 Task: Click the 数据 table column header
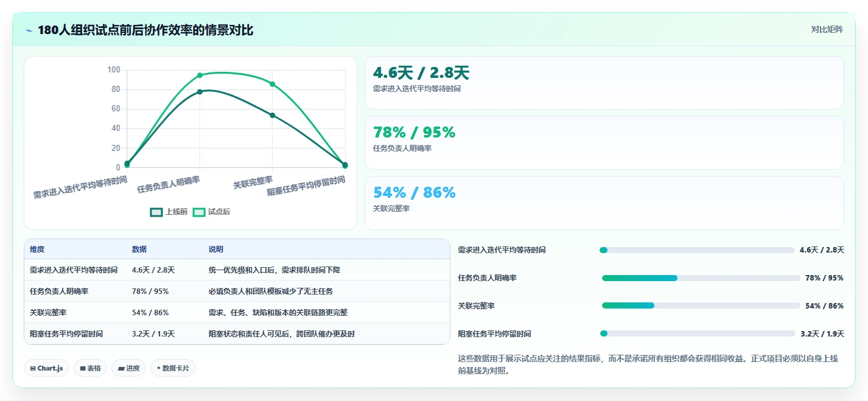point(139,249)
